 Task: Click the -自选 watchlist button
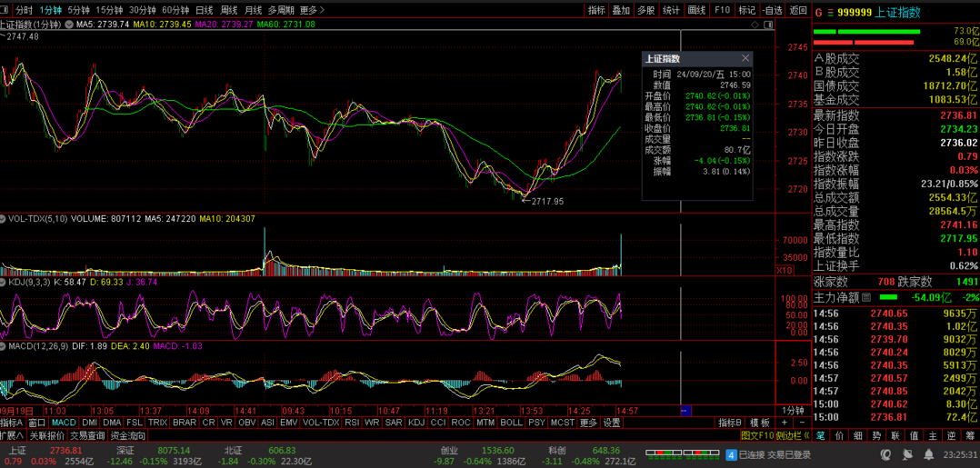pyautogui.click(x=772, y=10)
